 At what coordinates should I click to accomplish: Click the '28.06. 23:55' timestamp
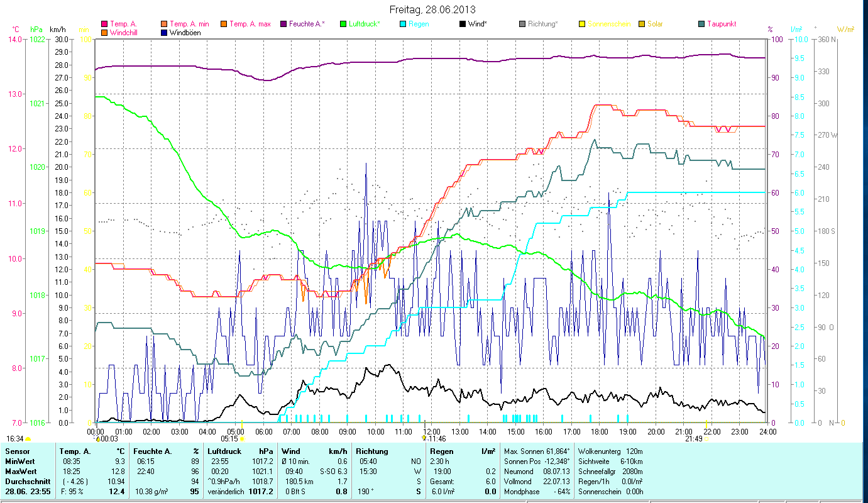[x=28, y=492]
